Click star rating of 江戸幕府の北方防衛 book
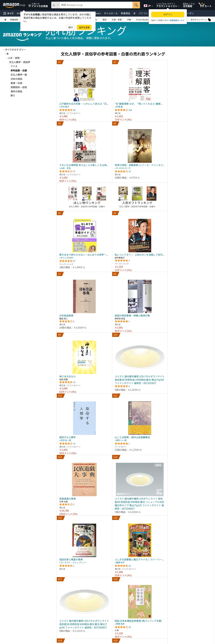215x644 pixels. [x=66, y=110]
